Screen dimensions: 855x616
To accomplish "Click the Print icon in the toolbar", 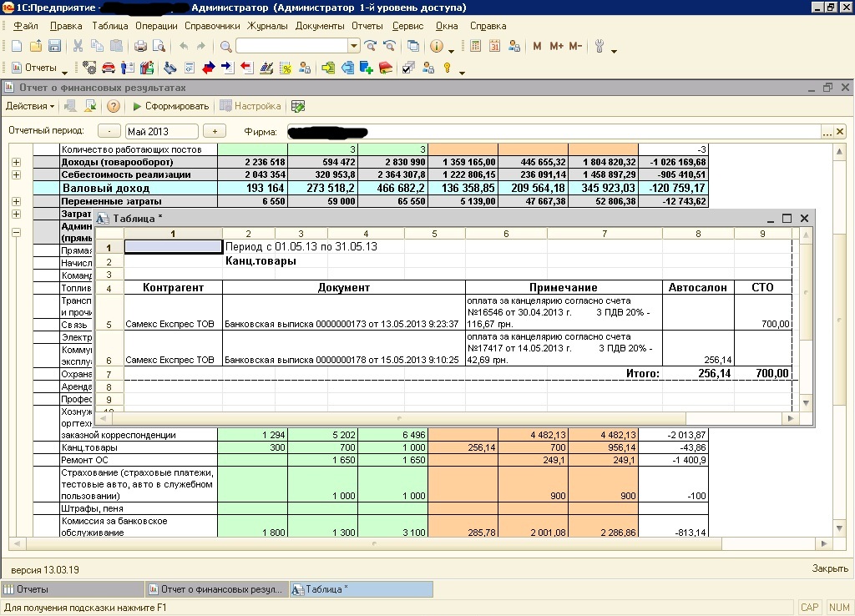I will 140,46.
